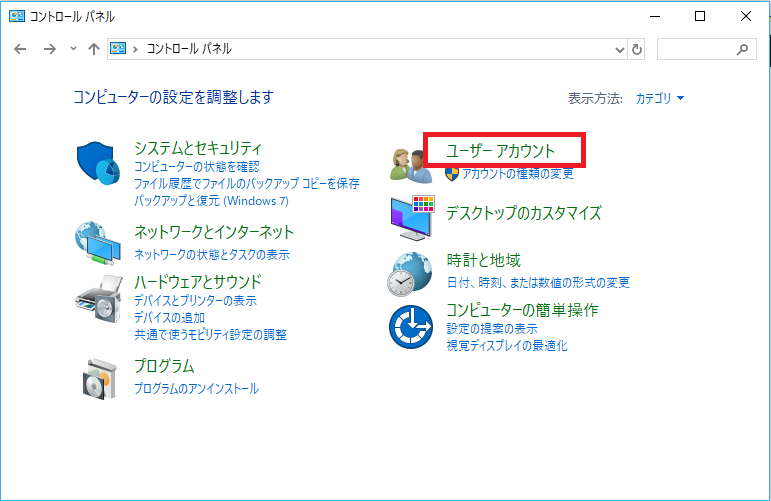This screenshot has width=771, height=501.
Task: Click デバイスとプリンターの表示 link
Action: click(x=195, y=300)
